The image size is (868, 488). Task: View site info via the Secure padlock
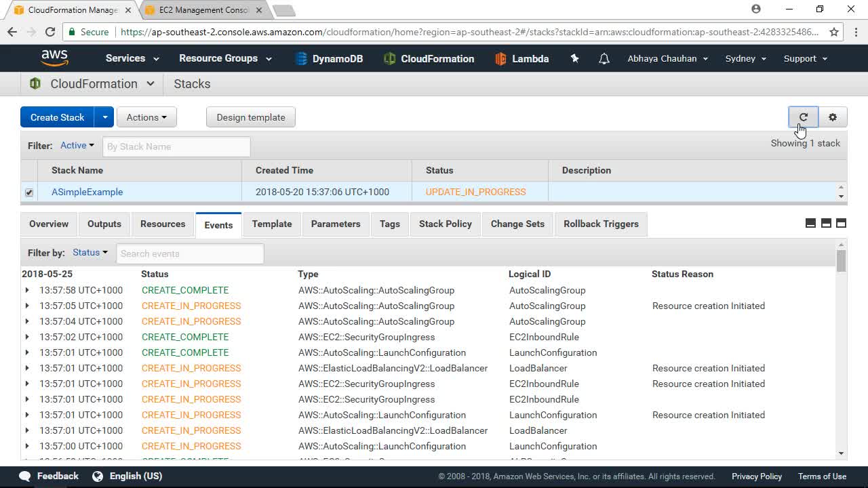(x=72, y=32)
